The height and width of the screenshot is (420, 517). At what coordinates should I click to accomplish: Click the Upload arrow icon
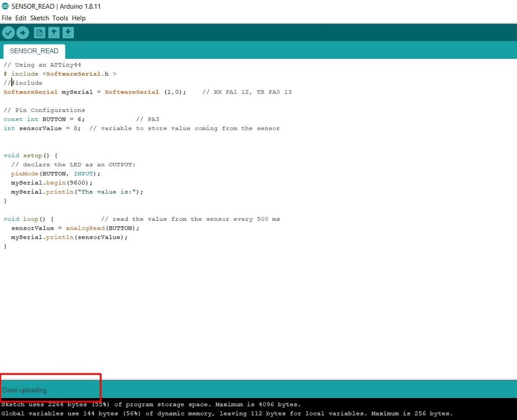pos(23,33)
